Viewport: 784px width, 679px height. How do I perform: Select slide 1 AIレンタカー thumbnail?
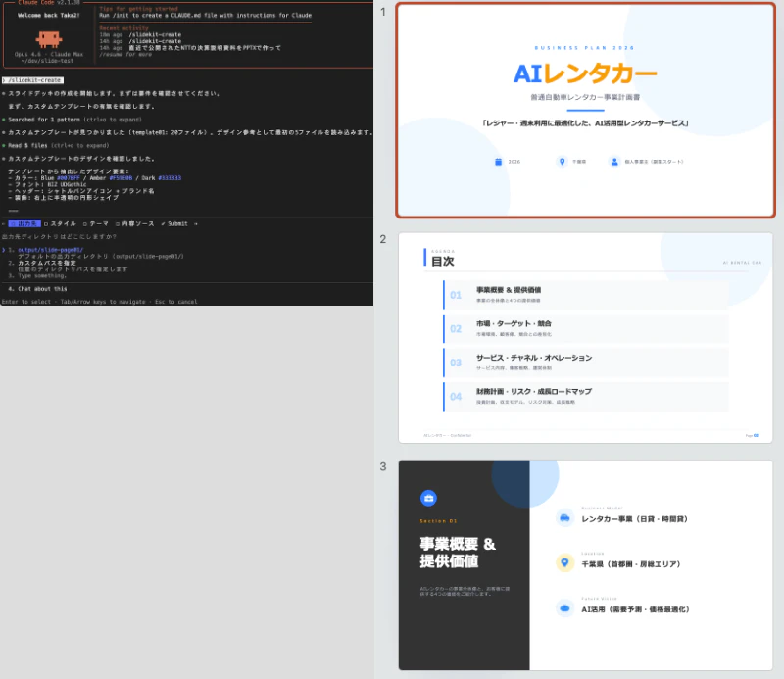tap(585, 111)
